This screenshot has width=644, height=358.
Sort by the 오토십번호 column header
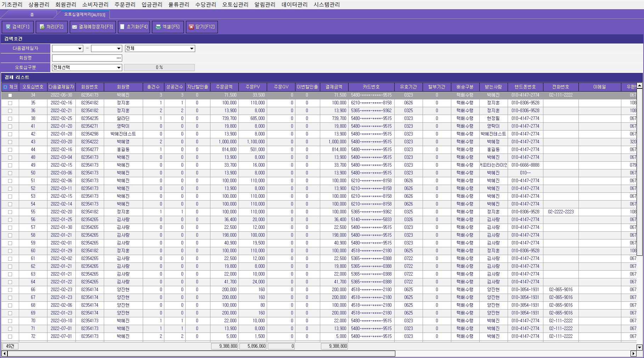pos(33,87)
